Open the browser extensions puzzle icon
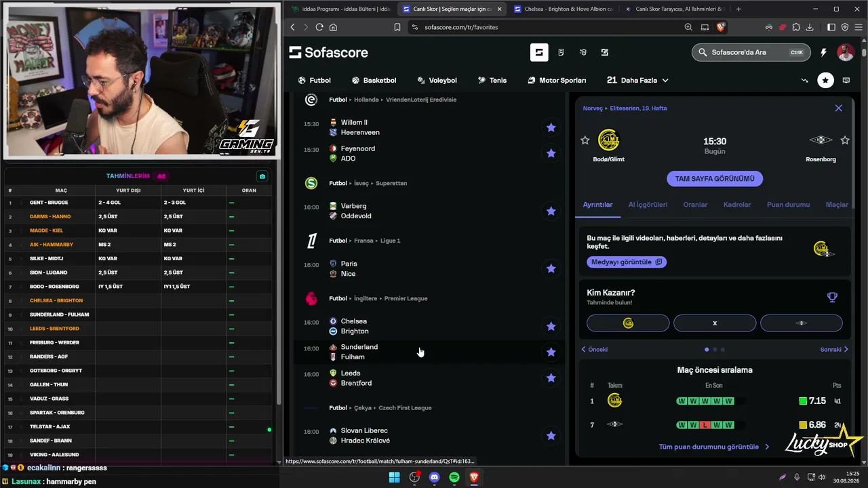This screenshot has height=488, width=868. 796,27
